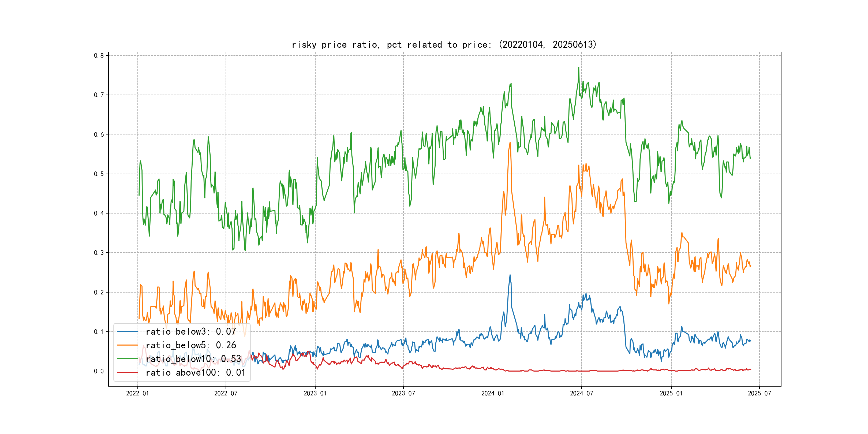
Task: Click the 0.5 y-axis tick label
Action: point(99,174)
